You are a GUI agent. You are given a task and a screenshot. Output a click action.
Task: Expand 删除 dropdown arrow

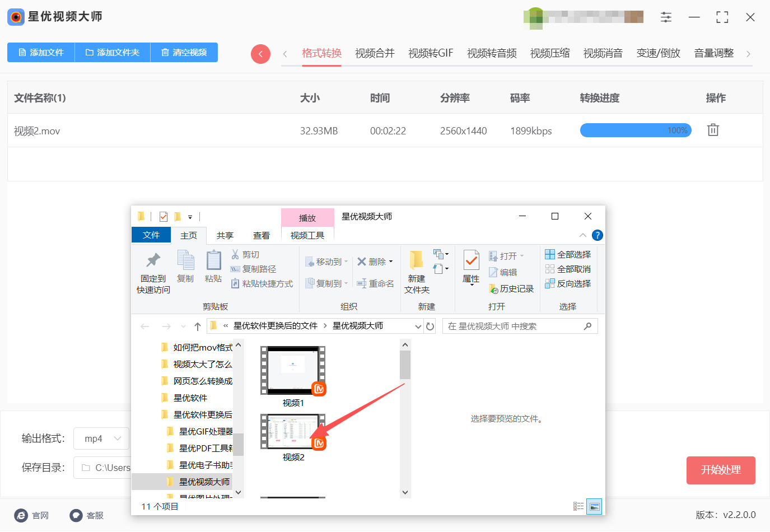click(391, 262)
